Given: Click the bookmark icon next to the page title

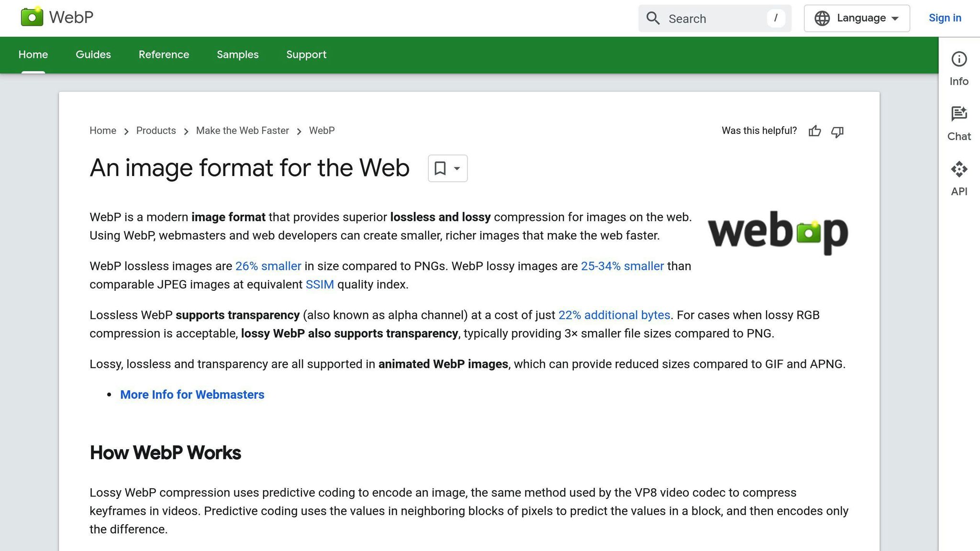Looking at the screenshot, I should [441, 168].
